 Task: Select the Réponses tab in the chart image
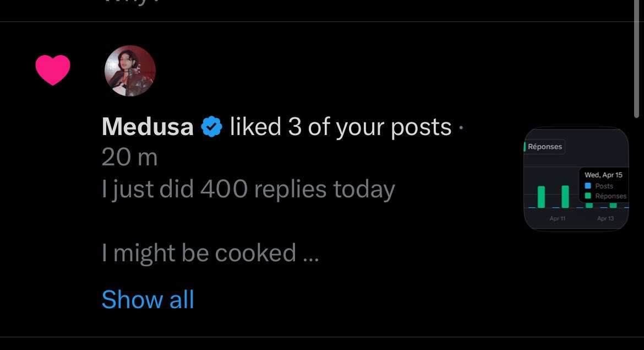click(x=544, y=147)
